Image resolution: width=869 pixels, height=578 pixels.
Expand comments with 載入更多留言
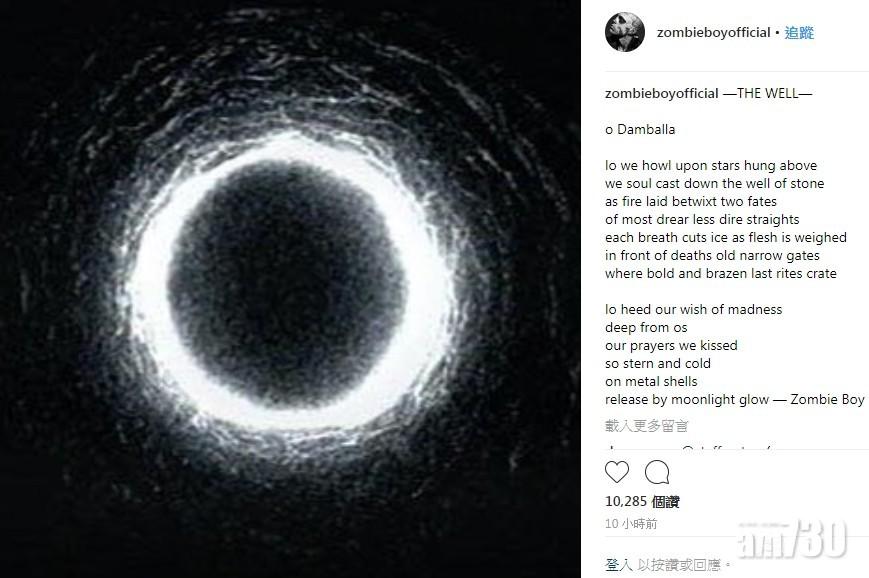pyautogui.click(x=647, y=426)
